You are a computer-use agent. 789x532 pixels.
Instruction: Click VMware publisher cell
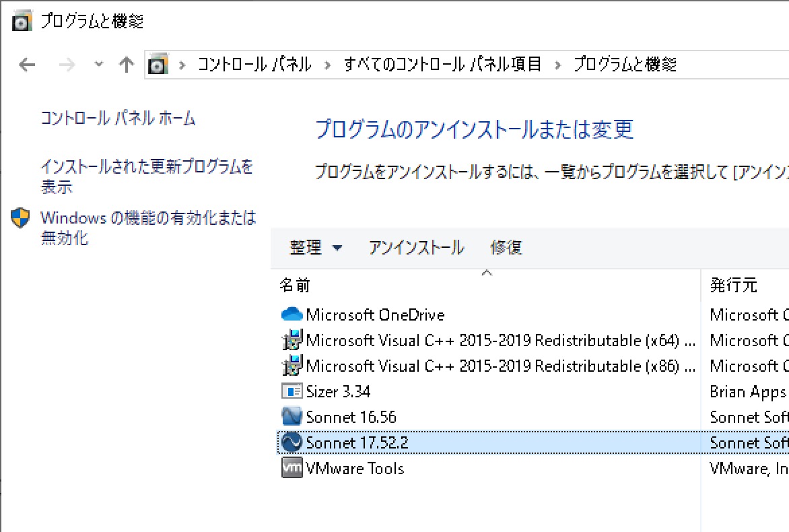pyautogui.click(x=749, y=469)
